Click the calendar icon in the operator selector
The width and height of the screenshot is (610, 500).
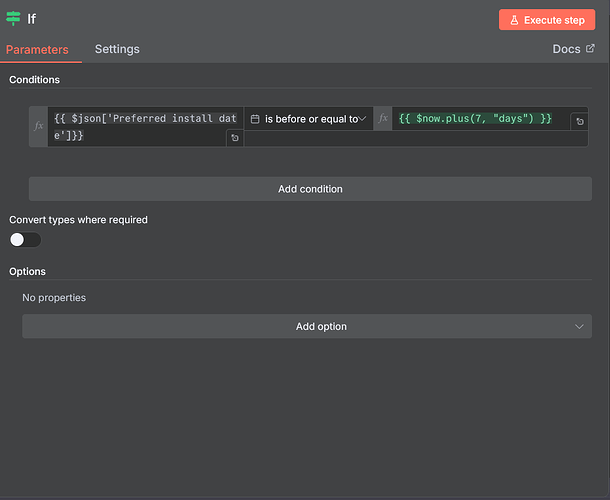tap(255, 119)
